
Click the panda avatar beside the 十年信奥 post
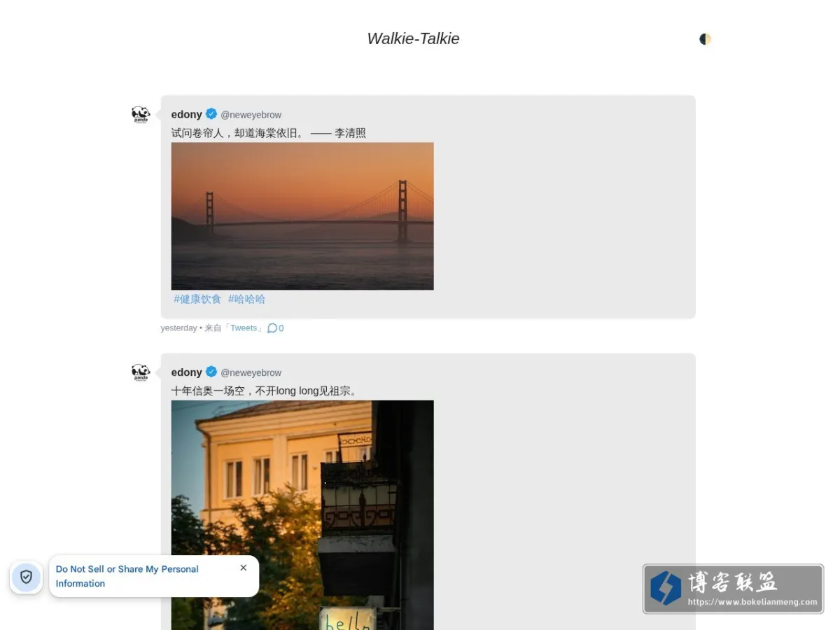[x=141, y=372]
